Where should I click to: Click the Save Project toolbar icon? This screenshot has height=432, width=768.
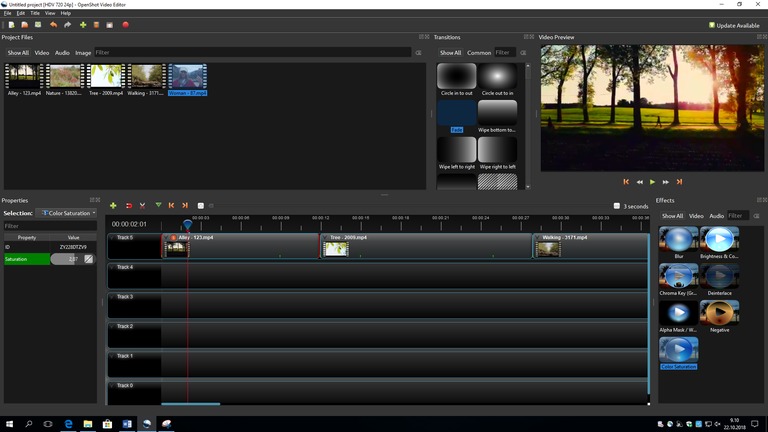coord(38,25)
